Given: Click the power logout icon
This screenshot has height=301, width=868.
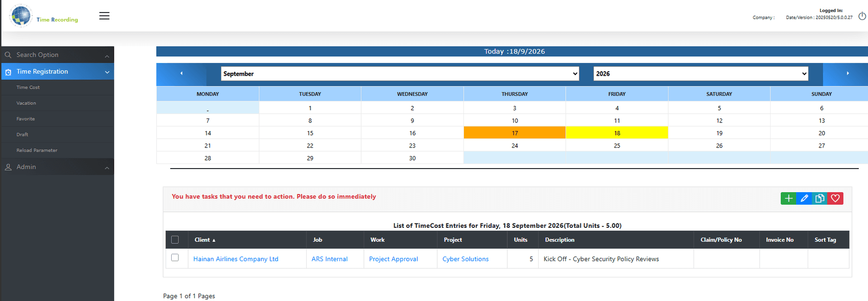Looking at the screenshot, I should pyautogui.click(x=862, y=16).
